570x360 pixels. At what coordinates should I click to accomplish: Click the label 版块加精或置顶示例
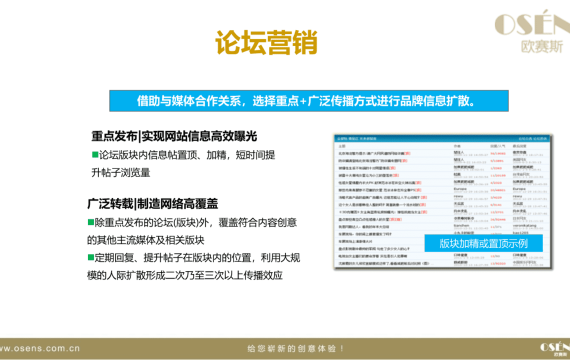483,243
